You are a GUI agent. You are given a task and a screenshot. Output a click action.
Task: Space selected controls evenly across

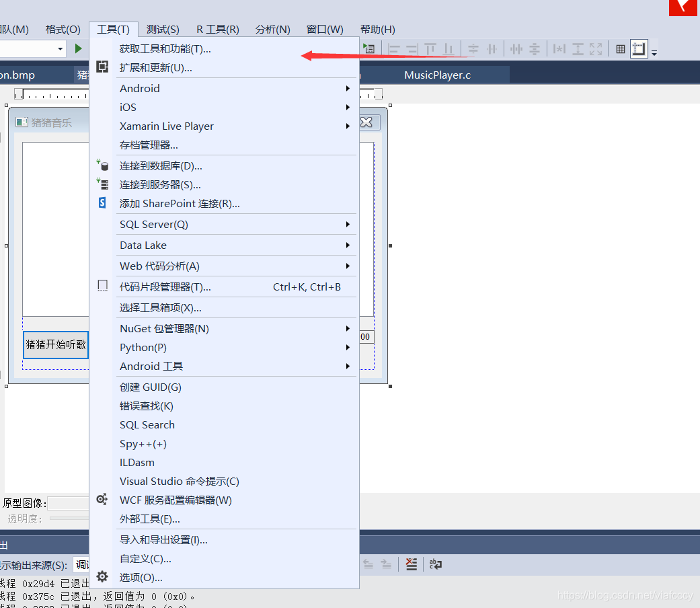click(516, 48)
